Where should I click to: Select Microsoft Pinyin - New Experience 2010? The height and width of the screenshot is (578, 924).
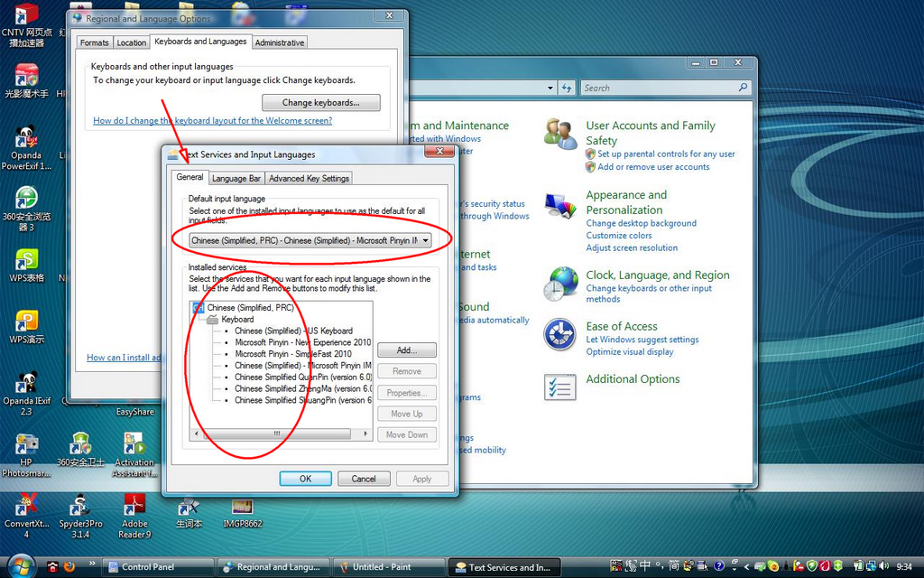point(303,342)
